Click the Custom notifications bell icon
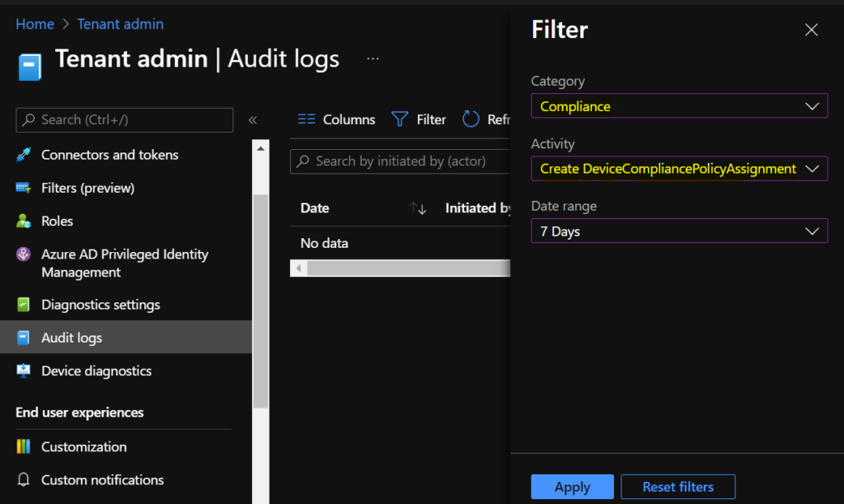The image size is (844, 504). [x=23, y=480]
